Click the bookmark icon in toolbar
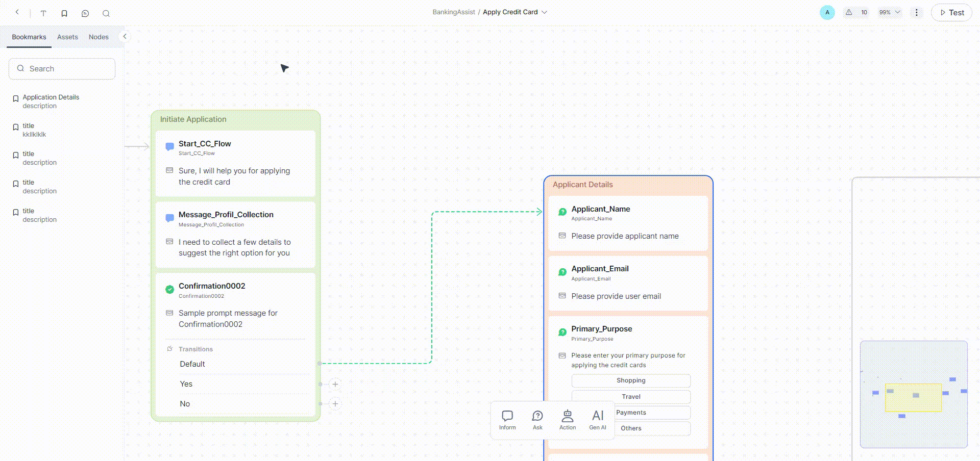The image size is (980, 461). (x=64, y=13)
